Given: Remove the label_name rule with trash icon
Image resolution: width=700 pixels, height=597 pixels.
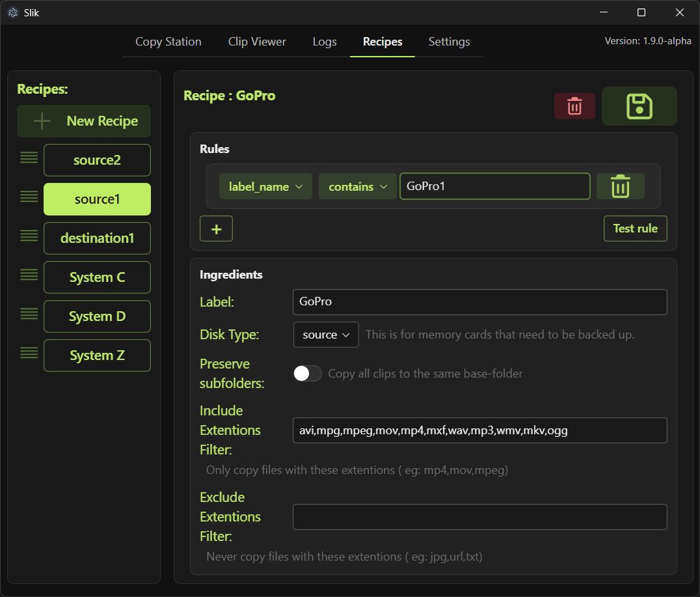Looking at the screenshot, I should pyautogui.click(x=620, y=187).
